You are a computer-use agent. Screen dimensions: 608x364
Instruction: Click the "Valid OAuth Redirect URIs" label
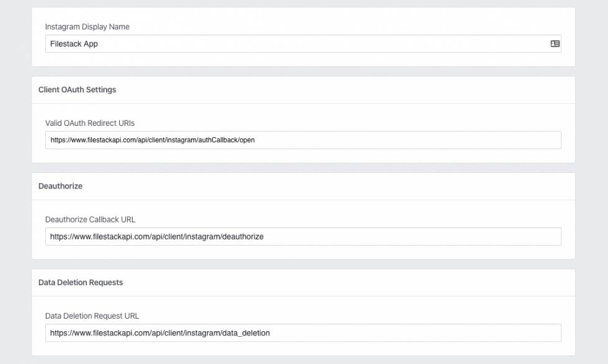89,123
